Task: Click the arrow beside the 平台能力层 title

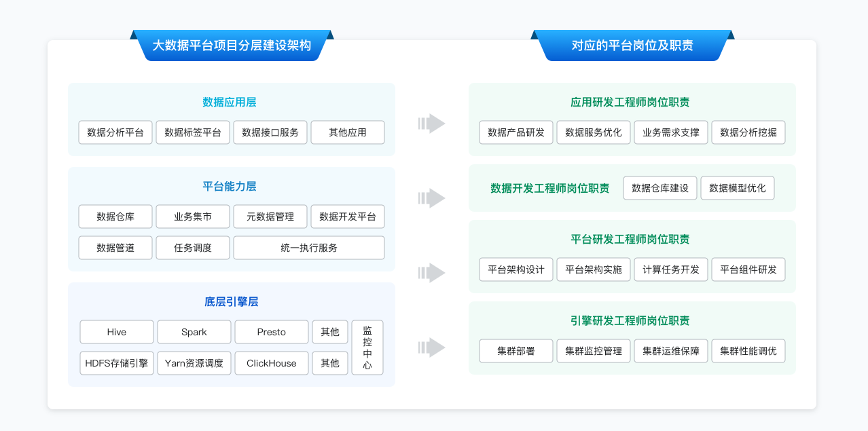Action: 431,198
